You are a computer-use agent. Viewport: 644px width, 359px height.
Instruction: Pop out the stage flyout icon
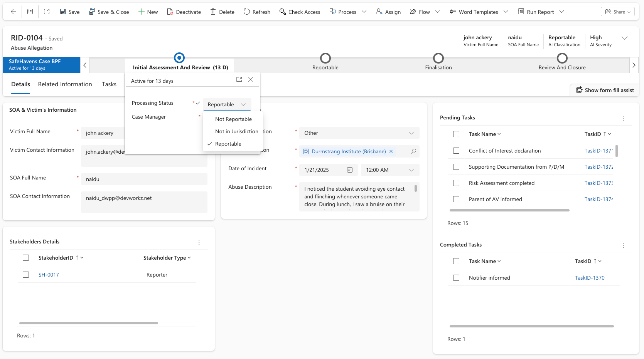(239, 79)
